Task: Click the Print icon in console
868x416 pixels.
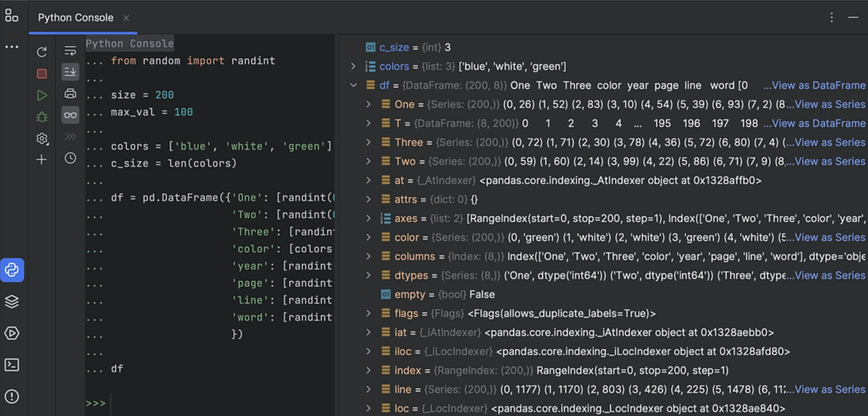Action: (70, 93)
